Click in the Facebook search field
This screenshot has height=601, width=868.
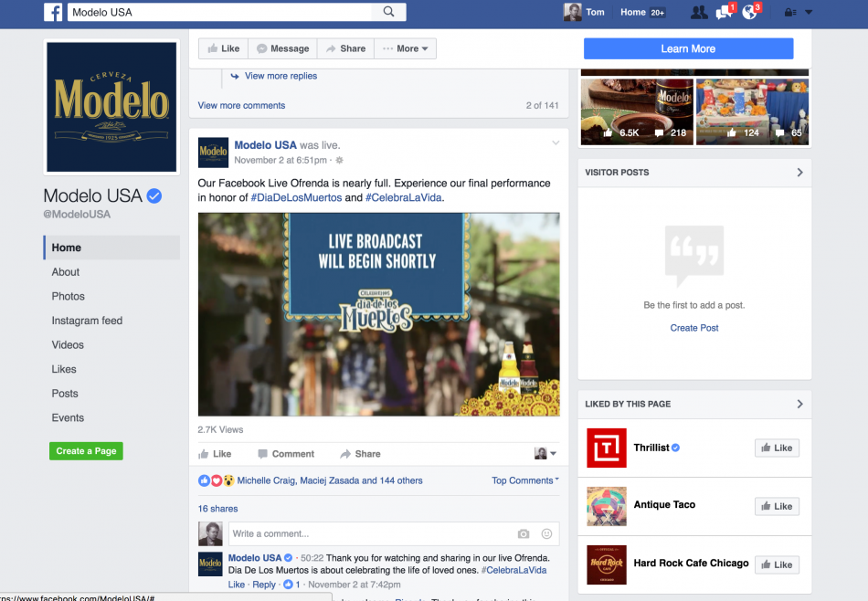tap(221, 12)
